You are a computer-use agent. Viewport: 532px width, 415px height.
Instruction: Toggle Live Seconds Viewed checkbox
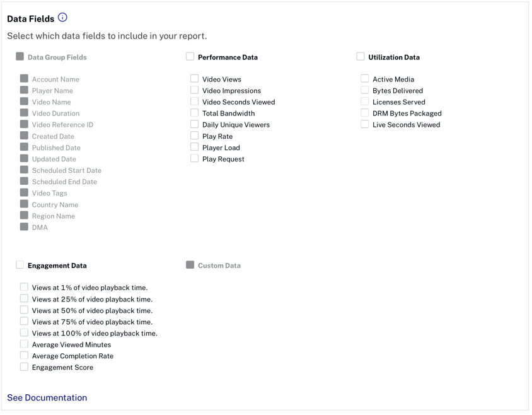click(x=364, y=124)
